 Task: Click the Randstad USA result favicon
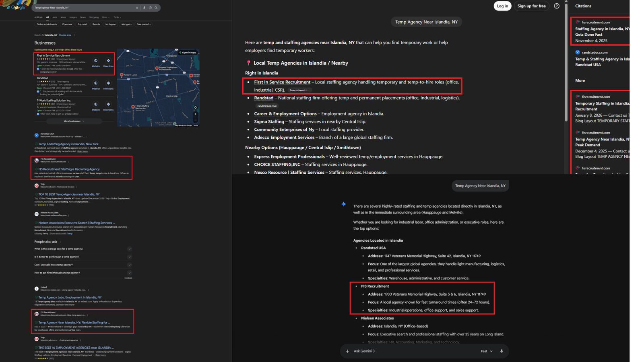[37, 135]
